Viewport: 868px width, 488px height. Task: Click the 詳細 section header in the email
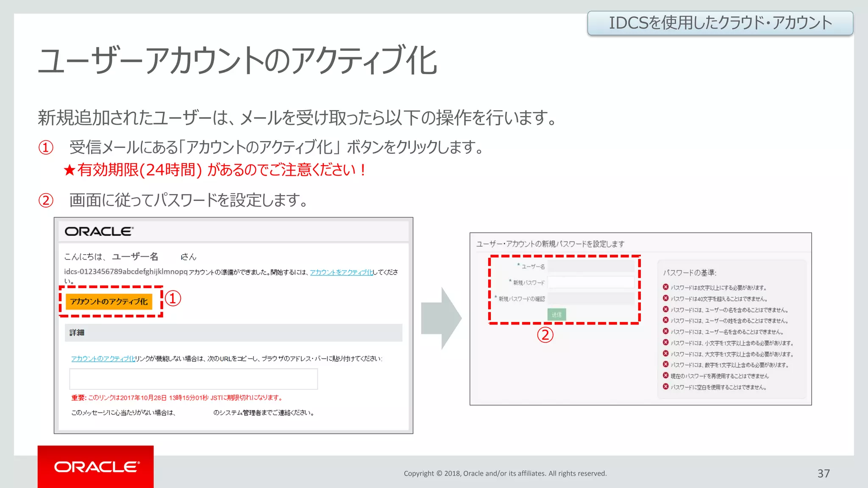click(234, 333)
